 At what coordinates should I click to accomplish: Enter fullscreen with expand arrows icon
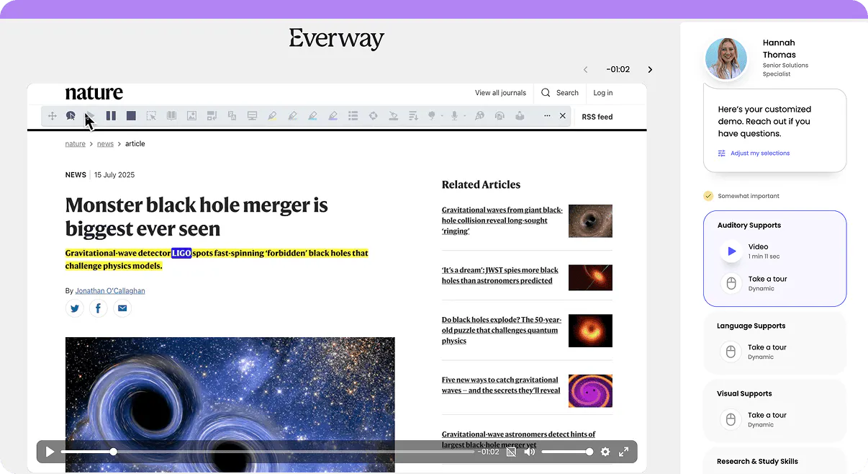coord(624,452)
